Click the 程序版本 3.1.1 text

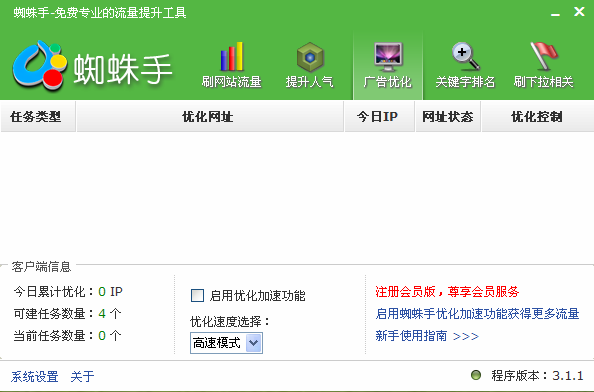click(x=537, y=376)
